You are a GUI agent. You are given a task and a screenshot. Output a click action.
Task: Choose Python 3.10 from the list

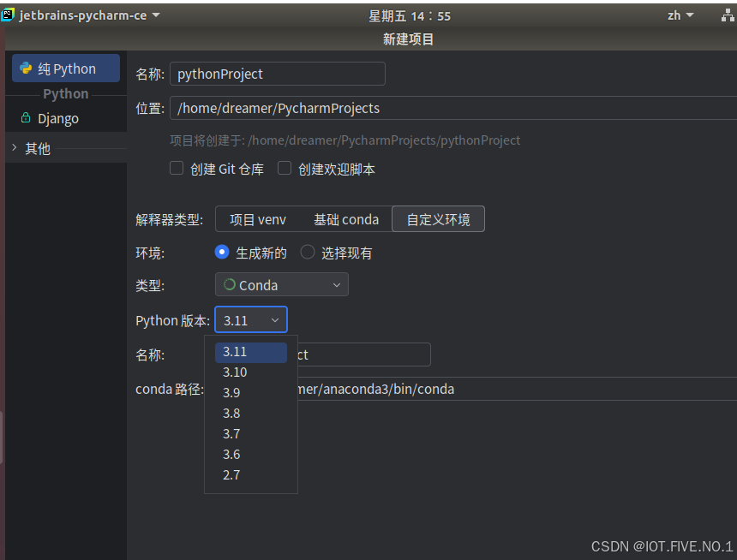251,372
